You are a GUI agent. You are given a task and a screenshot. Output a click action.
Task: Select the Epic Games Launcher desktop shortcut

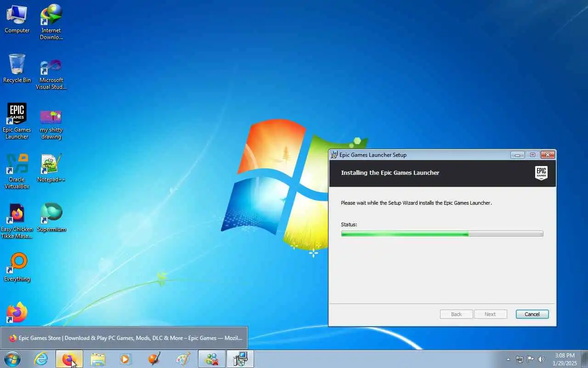point(17,121)
